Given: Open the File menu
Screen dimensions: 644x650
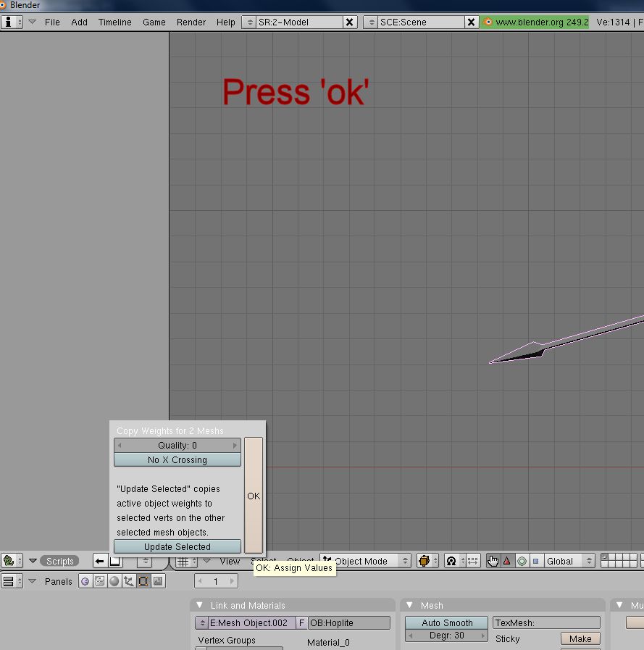Looking at the screenshot, I should (52, 22).
